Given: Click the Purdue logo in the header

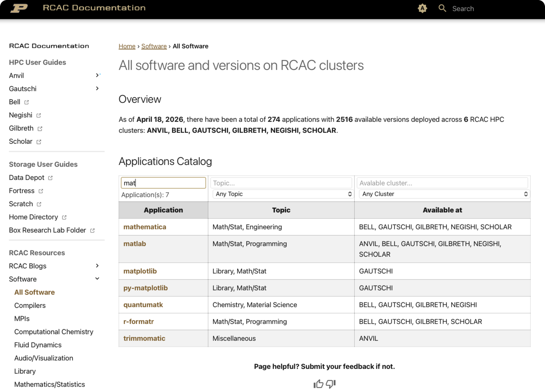Looking at the screenshot, I should coord(20,8).
